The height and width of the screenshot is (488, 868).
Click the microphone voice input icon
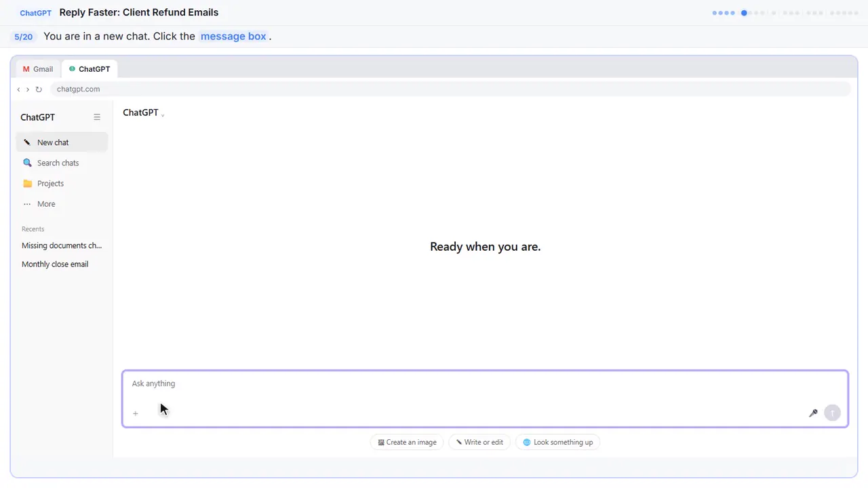[813, 413]
